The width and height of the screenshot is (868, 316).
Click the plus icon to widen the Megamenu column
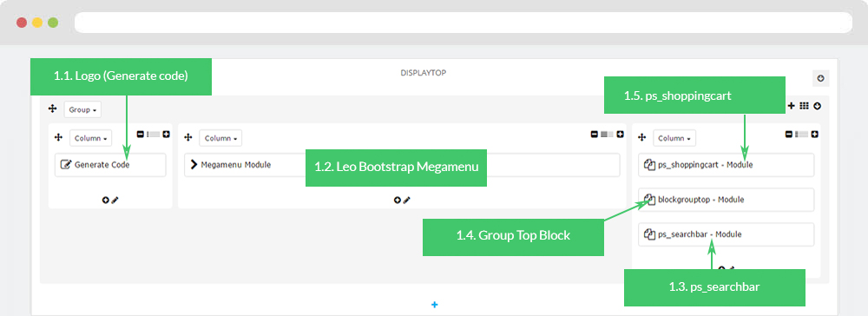tap(620, 134)
